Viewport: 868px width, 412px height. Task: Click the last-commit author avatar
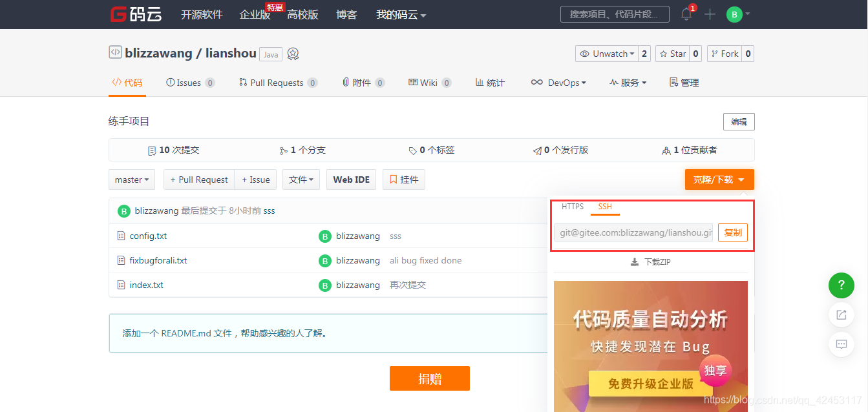point(124,211)
